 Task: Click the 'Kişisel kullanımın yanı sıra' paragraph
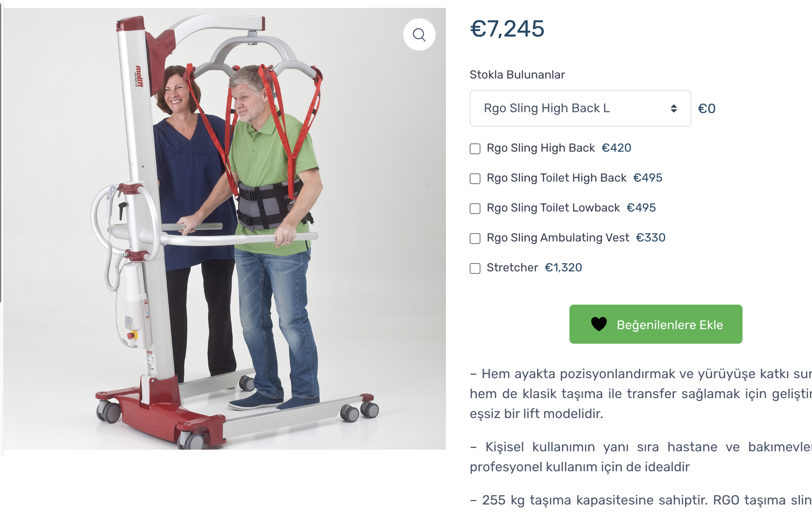pyautogui.click(x=641, y=457)
